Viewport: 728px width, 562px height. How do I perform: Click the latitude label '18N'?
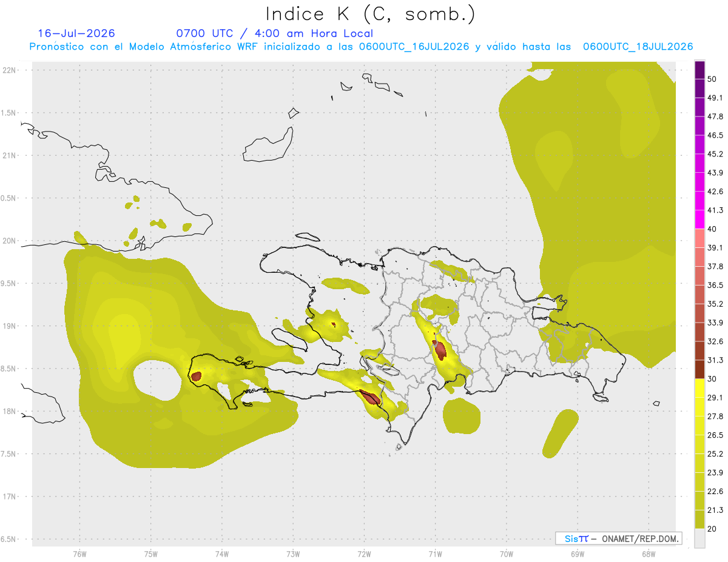pyautogui.click(x=9, y=412)
